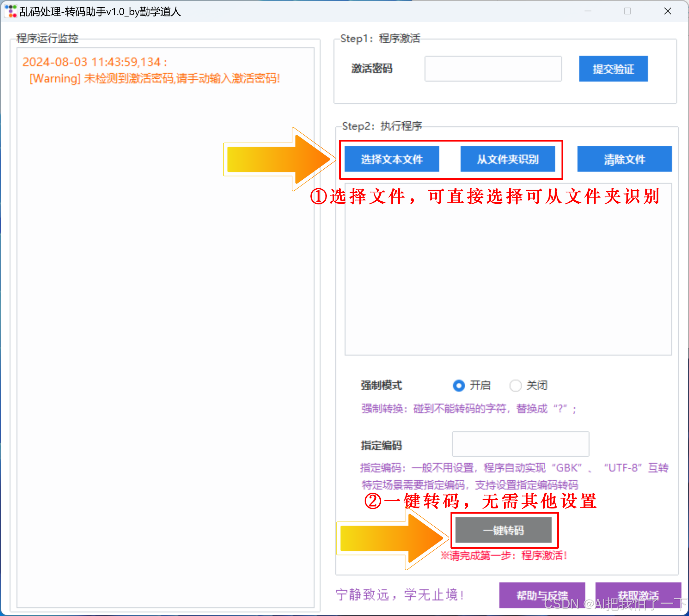Open 帮助与反馈 purple button
This screenshot has width=689, height=616.
click(542, 595)
